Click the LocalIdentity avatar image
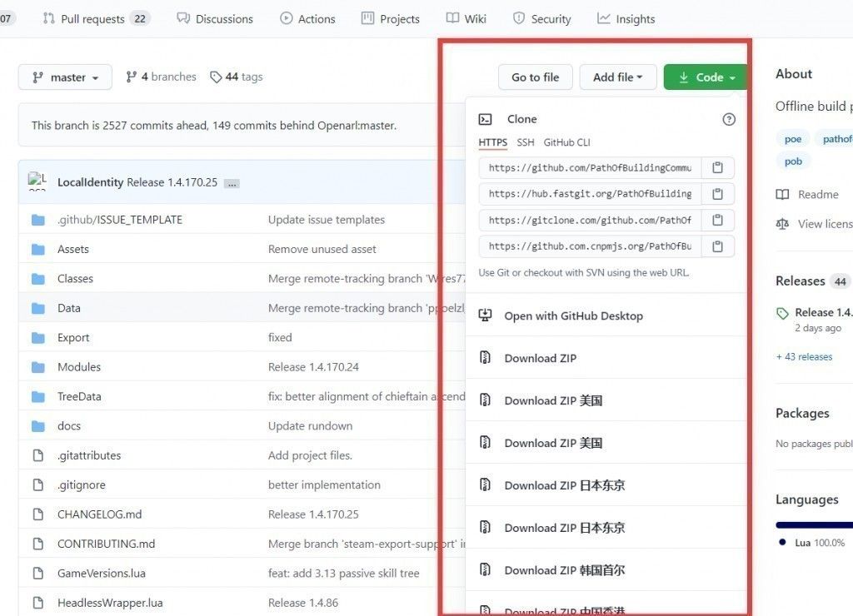 [x=37, y=181]
